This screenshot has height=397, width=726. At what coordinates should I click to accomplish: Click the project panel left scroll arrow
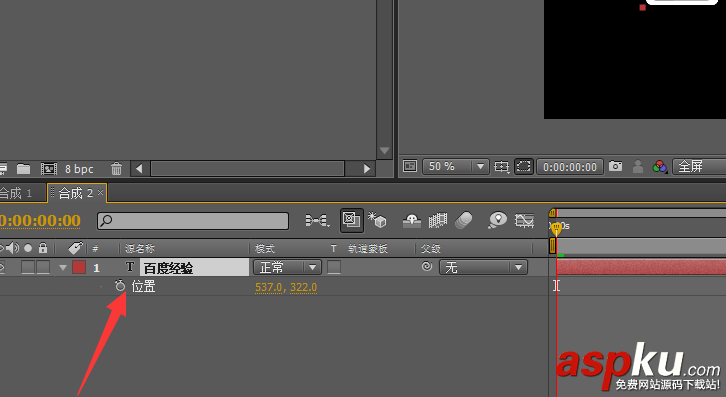(x=139, y=169)
